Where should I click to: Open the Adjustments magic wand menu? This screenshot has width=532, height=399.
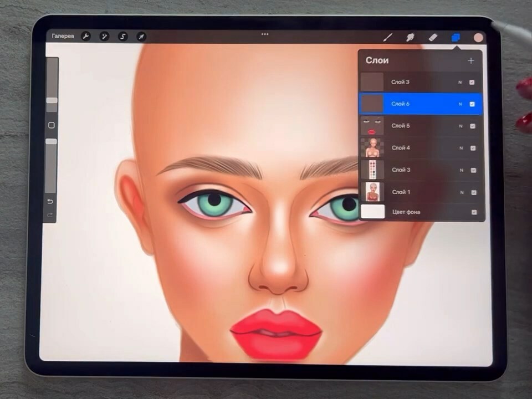[x=104, y=37]
